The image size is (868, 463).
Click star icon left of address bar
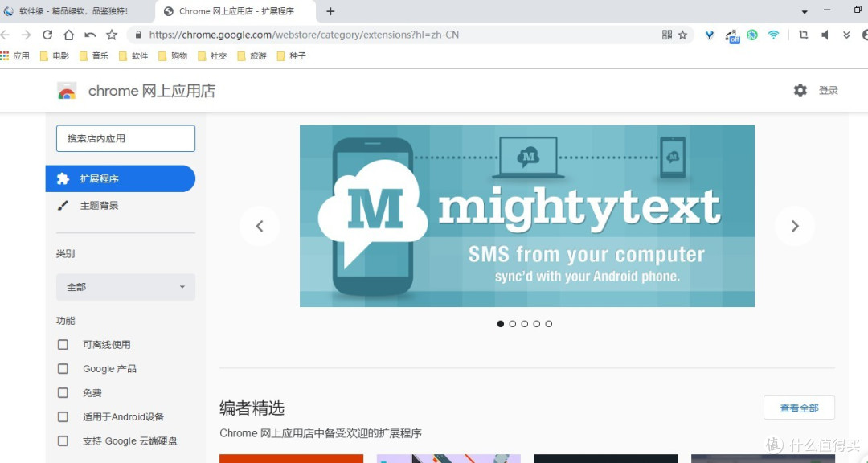(112, 35)
